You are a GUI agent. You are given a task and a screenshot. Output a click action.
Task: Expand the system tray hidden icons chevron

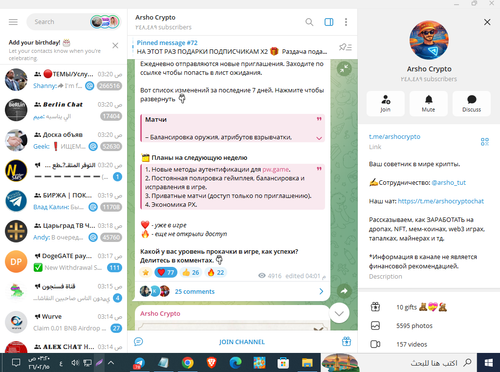point(111,363)
